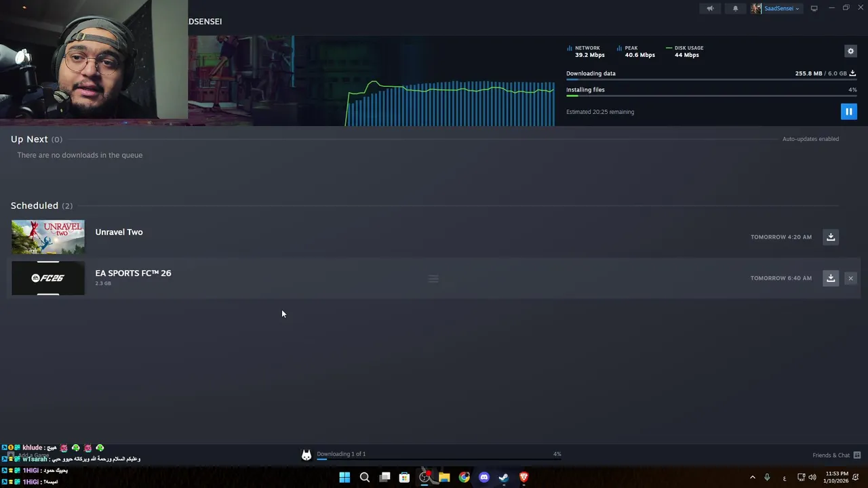Screen dimensions: 868x488
Task: Click the download icon beside 6.0 GB
Action: click(x=852, y=73)
